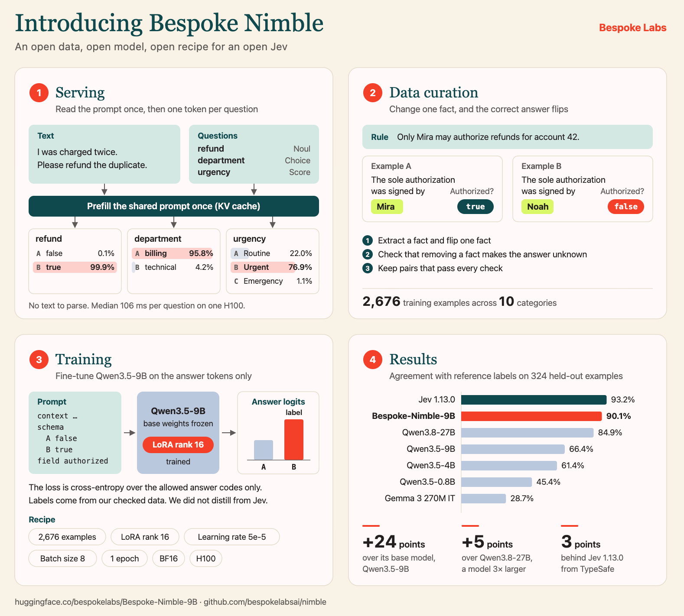
Task: Click the 2,676 examples recipe chip
Action: point(67,537)
